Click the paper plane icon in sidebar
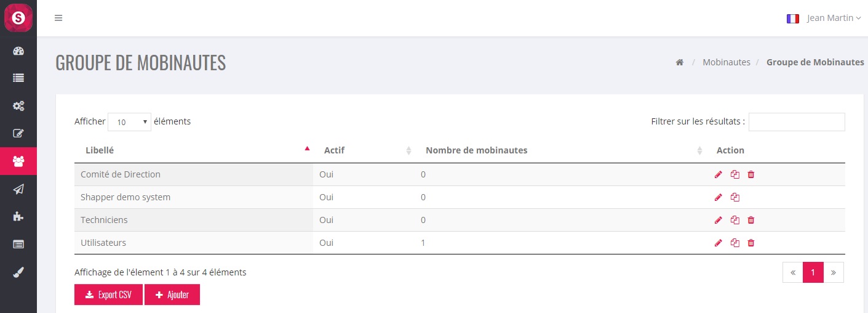Viewport: 868px width, 313px height. coord(18,189)
